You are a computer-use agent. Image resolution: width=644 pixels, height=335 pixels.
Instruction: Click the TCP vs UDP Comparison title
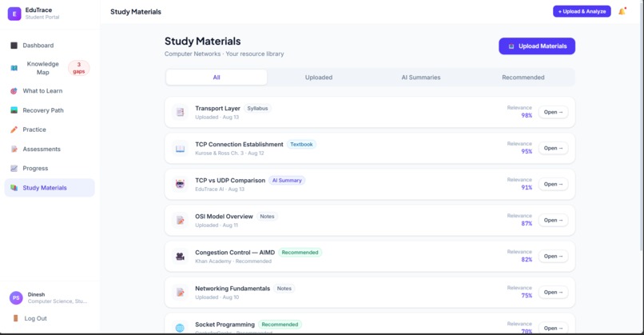230,181
